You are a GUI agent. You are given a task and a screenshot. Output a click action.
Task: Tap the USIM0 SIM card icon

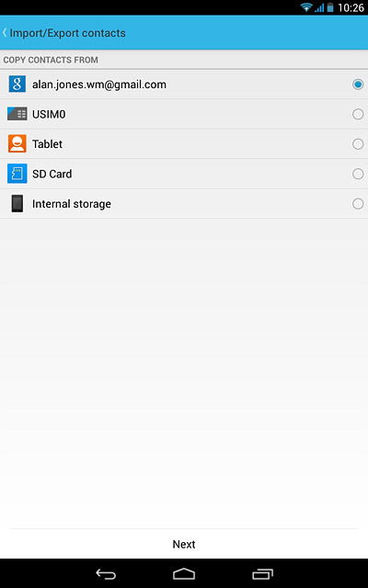17,114
